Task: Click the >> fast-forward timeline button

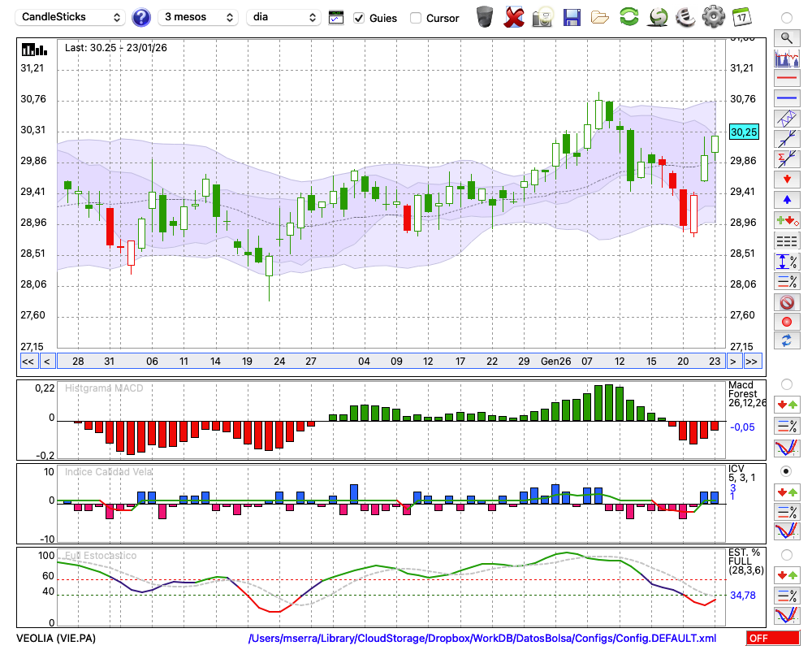Action: 753,362
